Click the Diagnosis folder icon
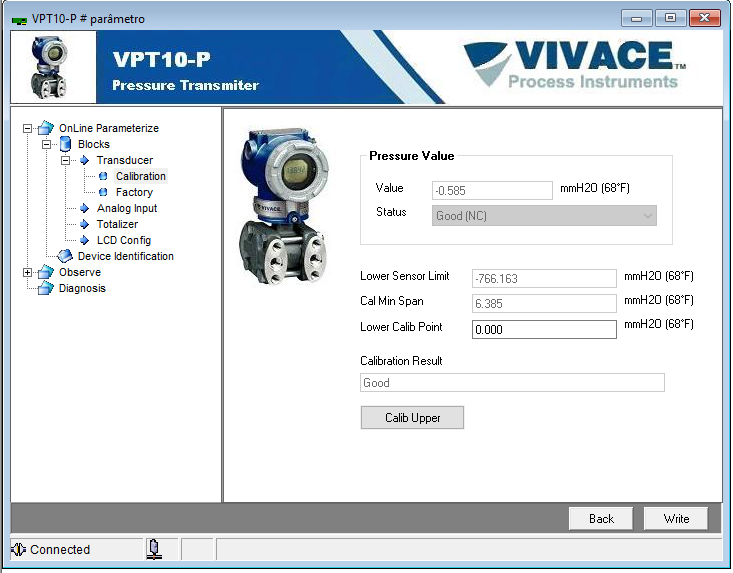Viewport: 733px width, 573px height. coord(46,288)
